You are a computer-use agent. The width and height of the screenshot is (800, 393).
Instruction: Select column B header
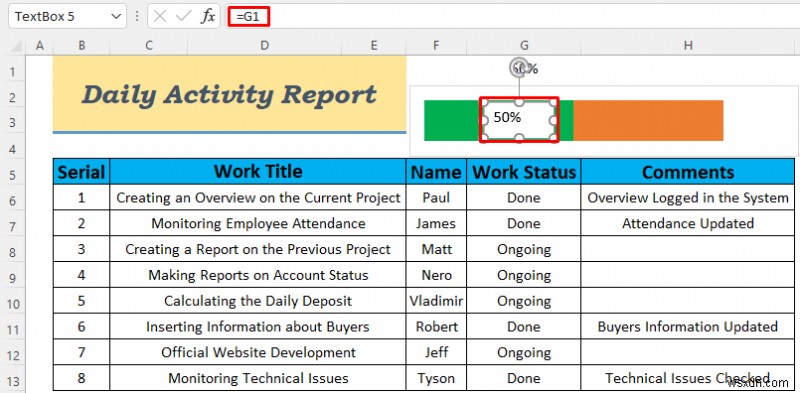tap(81, 46)
